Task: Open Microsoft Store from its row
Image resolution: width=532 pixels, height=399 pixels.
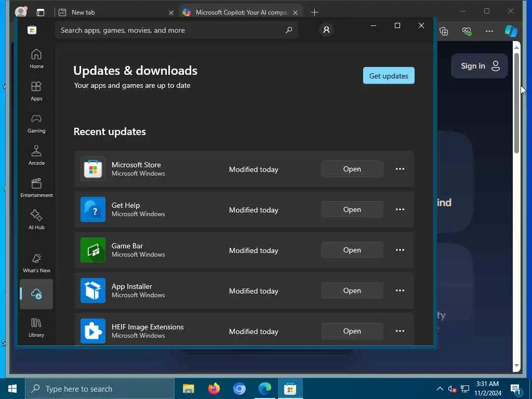Action: (x=352, y=169)
